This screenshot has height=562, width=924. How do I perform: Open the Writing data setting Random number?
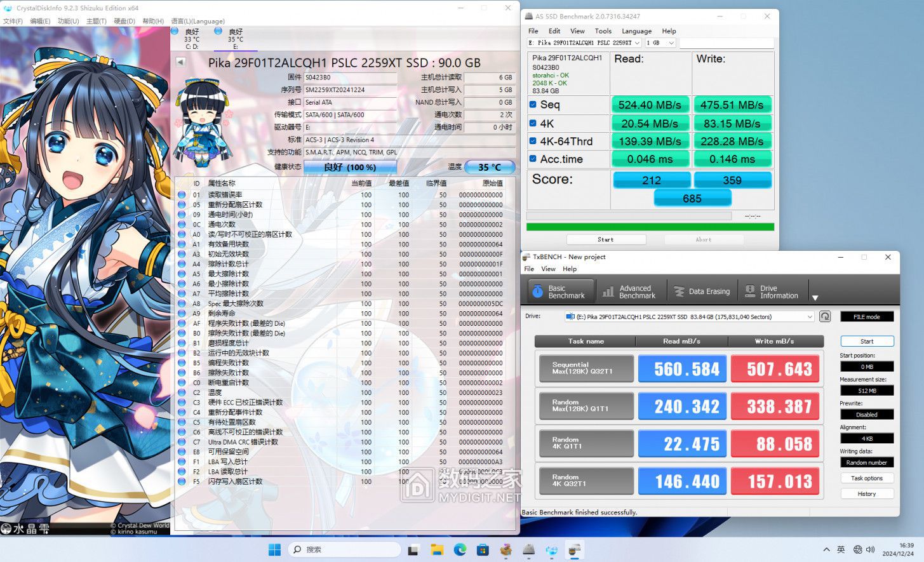867,462
